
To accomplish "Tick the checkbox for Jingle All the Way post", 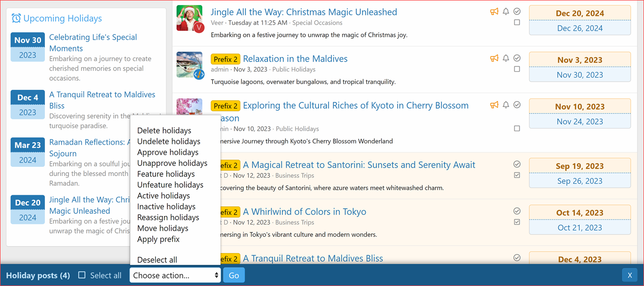I will click(517, 23).
